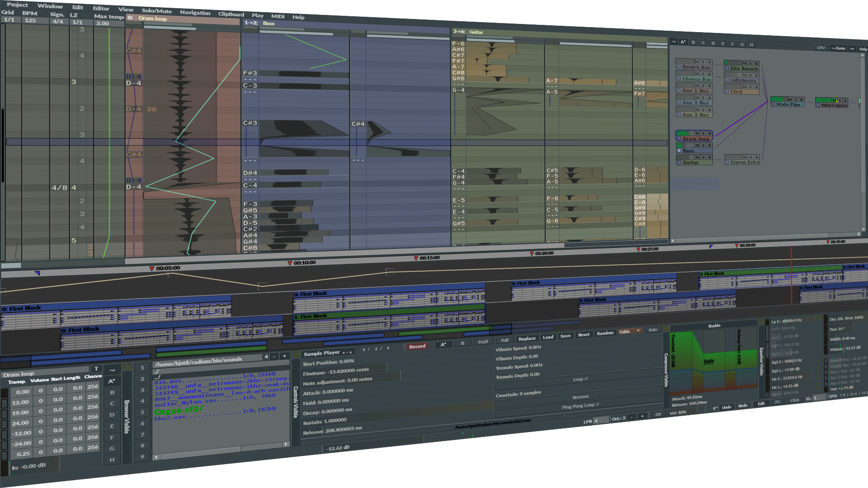The height and width of the screenshot is (488, 868).
Task: Click the octave plus button
Action: (642, 417)
